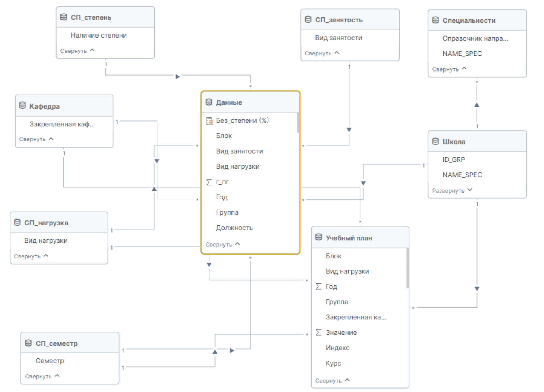Click the sigma icon next to г_пг
Image resolution: width=544 pixels, height=392 pixels.
(209, 182)
